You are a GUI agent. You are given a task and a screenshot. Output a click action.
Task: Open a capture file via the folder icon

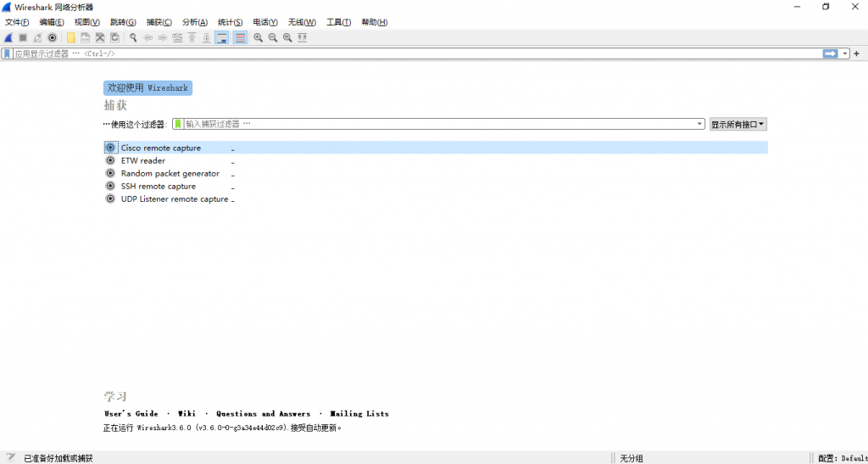pos(71,37)
